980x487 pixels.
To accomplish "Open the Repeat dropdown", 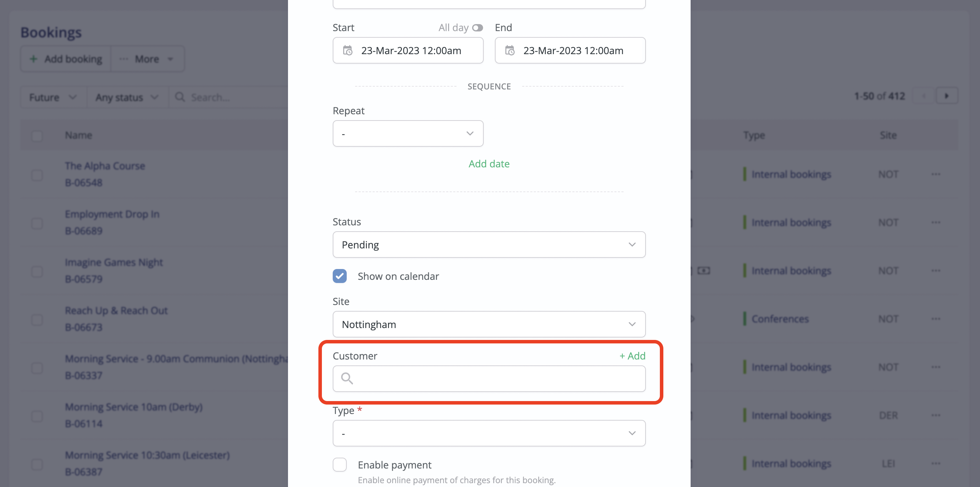I will [408, 133].
